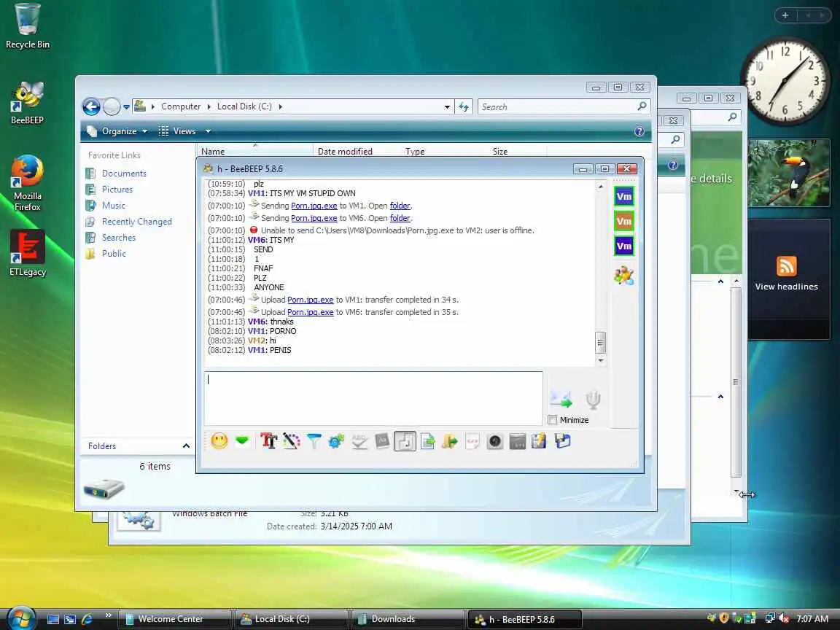The image size is (840, 630).
Task: Click the send file document icon
Action: pos(427,441)
